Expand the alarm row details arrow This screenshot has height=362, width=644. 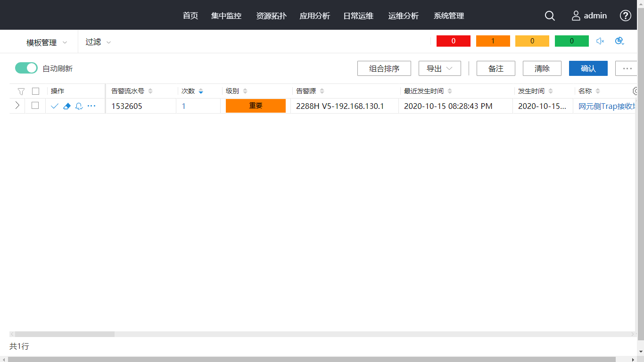click(17, 106)
